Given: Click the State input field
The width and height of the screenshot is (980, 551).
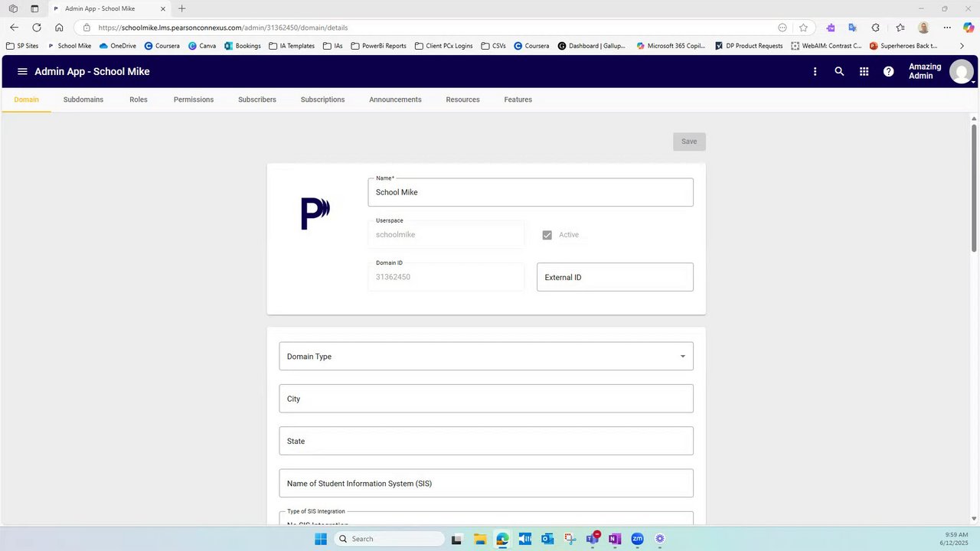Looking at the screenshot, I should (x=486, y=441).
